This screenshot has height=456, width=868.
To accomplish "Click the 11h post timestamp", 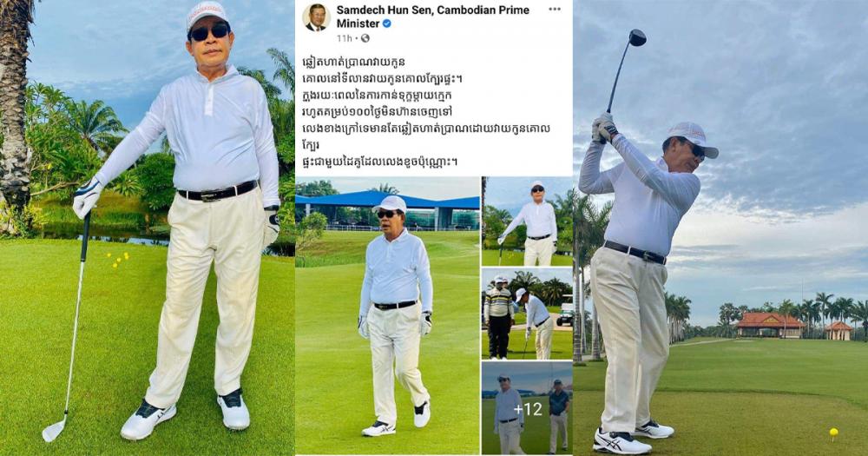I will [x=344, y=38].
